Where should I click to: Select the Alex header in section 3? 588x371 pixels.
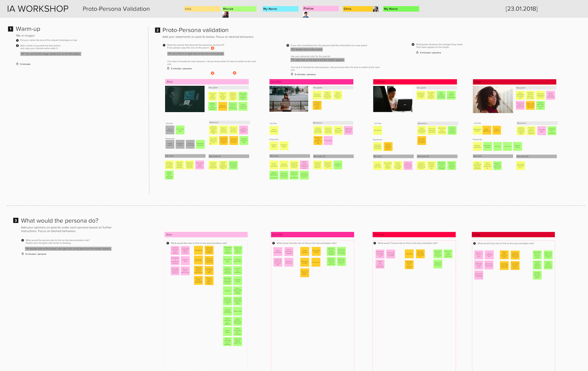pos(206,234)
